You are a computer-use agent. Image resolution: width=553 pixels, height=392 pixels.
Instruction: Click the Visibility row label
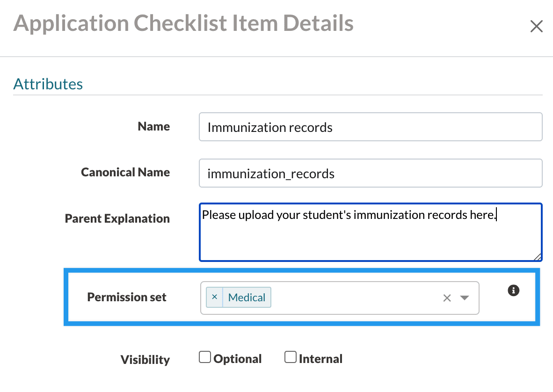(x=145, y=360)
